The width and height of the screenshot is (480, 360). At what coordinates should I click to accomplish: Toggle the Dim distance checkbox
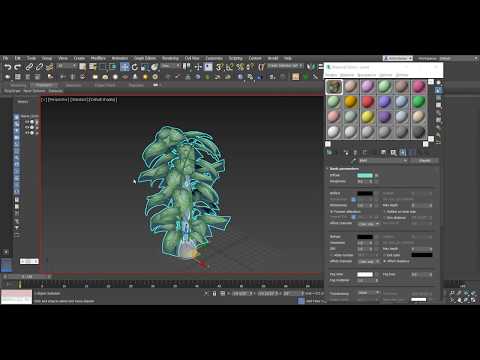coord(385,218)
